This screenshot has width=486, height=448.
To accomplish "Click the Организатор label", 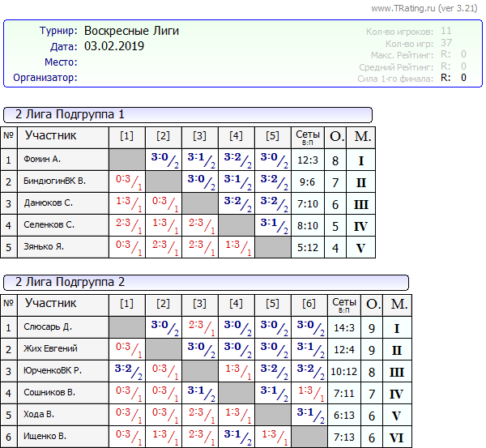I will 45,78.
